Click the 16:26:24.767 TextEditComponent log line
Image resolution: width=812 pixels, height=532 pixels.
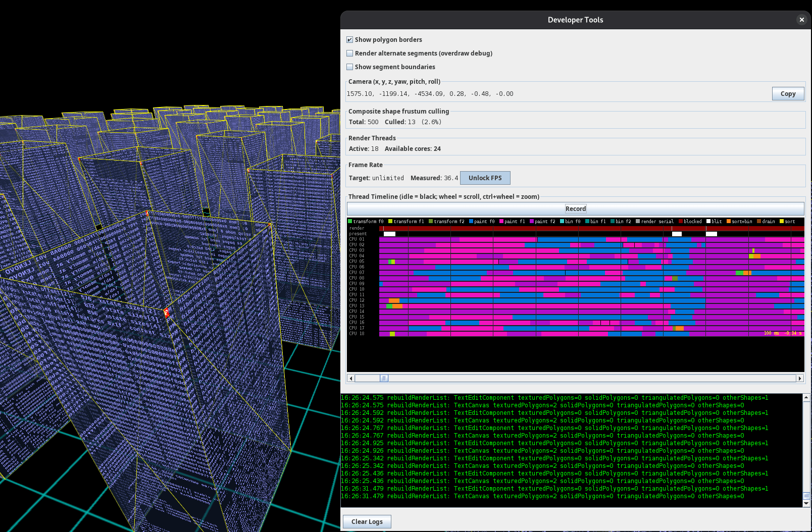click(x=554, y=428)
